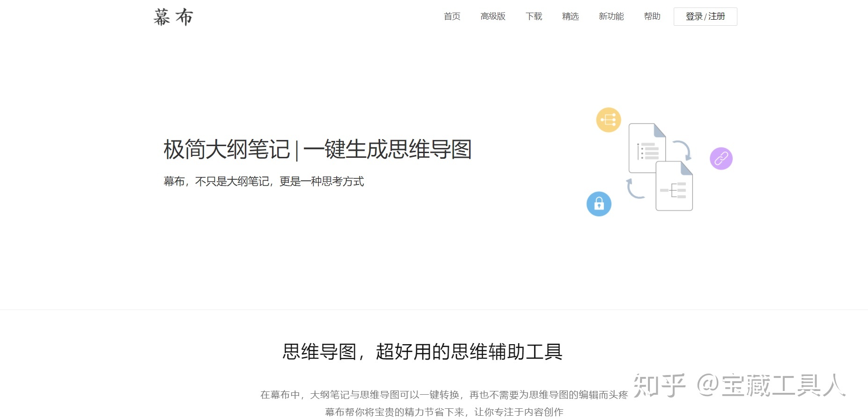Open the 首页 navigation item
The height and width of the screenshot is (420, 868).
pos(452,16)
